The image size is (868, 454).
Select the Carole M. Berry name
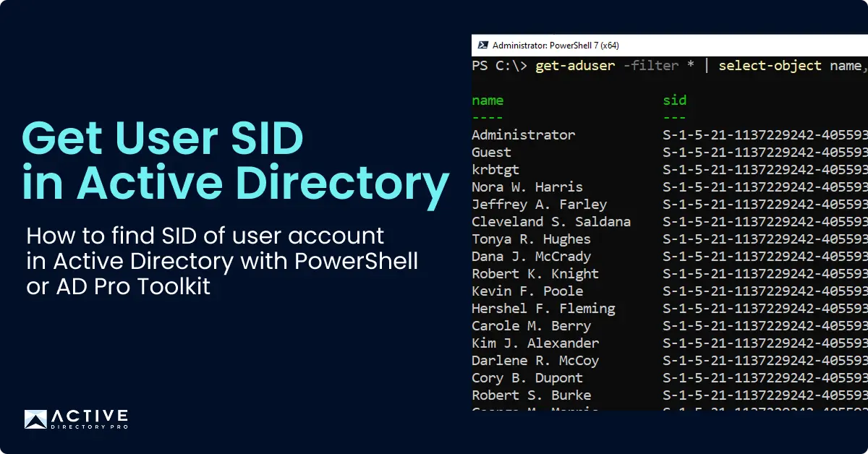(531, 326)
